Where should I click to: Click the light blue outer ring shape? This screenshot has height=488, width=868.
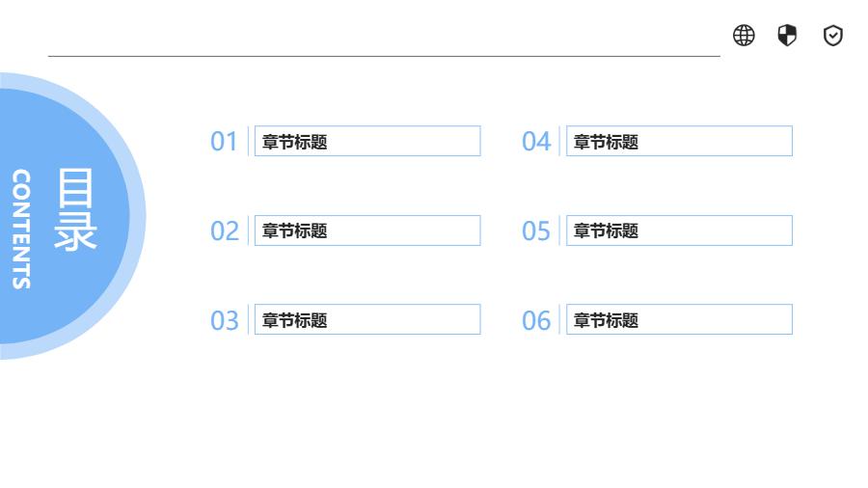click(x=138, y=216)
